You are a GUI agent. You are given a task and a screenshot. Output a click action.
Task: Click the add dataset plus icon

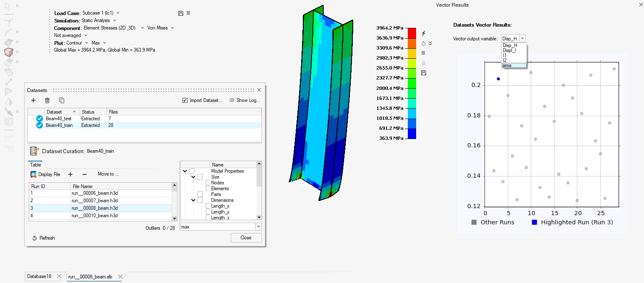33,100
